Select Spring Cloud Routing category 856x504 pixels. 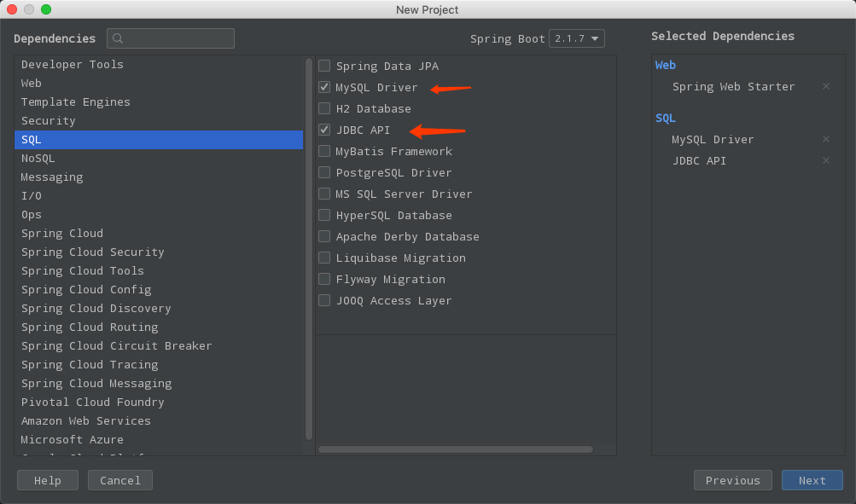[x=159, y=327]
